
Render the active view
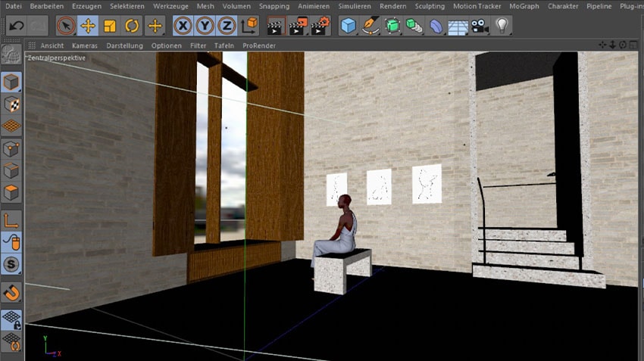tap(276, 26)
